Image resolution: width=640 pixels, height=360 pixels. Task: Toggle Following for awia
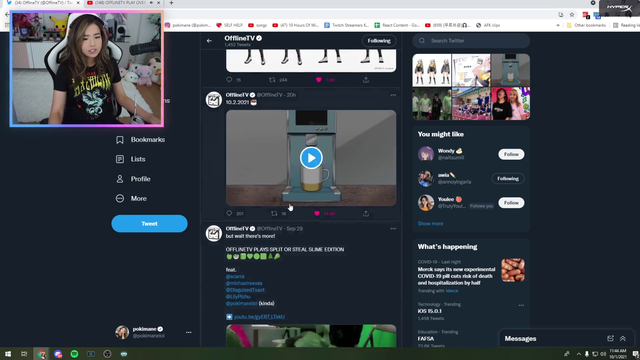508,178
